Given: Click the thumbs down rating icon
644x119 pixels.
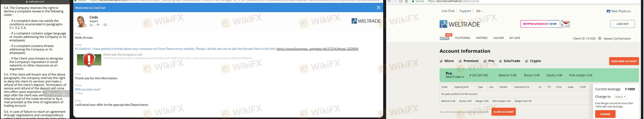Looking at the screenshot, I should tap(98, 25).
